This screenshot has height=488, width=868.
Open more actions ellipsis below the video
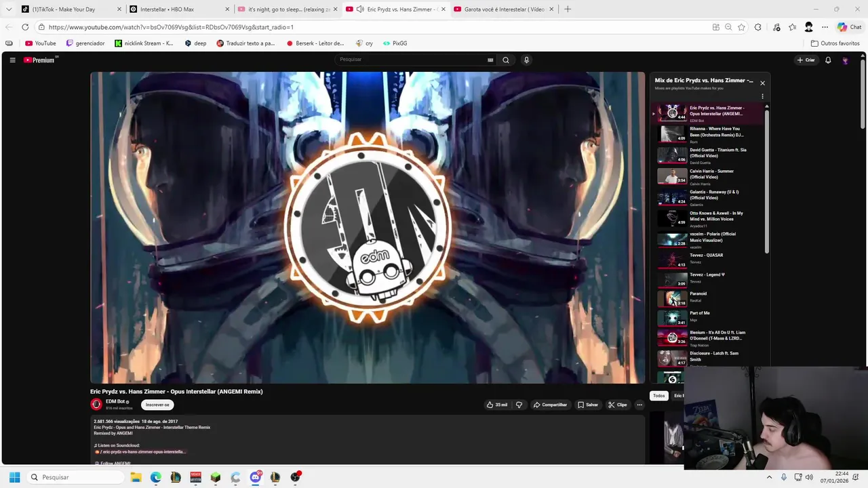coord(639,405)
